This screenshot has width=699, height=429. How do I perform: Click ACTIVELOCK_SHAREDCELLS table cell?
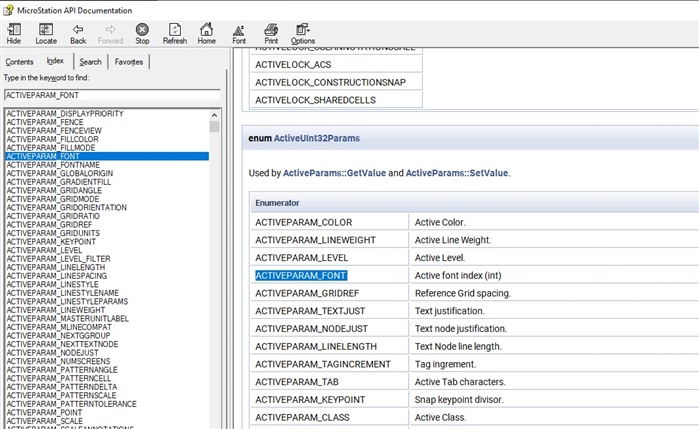tap(337, 100)
